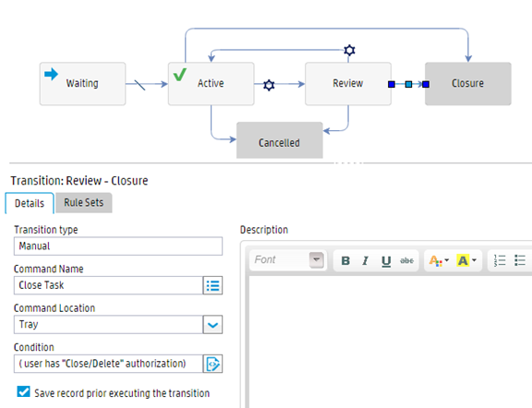Click star gear on Active-Review transition

tap(269, 85)
